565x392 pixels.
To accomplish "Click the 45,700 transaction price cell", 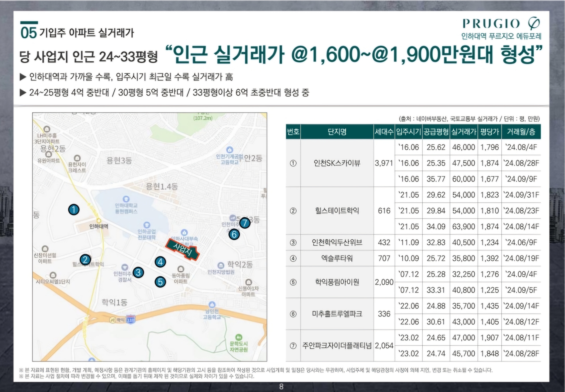I will (x=464, y=353).
